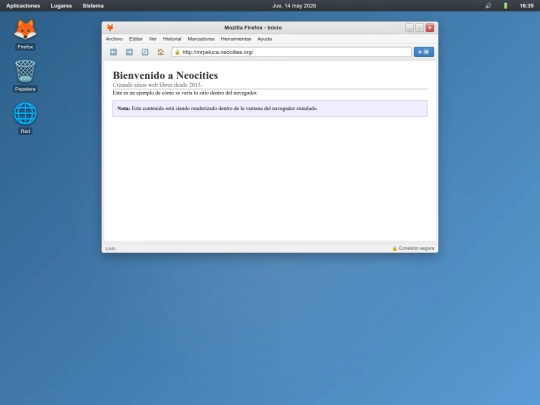Click the padlock icon in the address bar

tap(177, 52)
